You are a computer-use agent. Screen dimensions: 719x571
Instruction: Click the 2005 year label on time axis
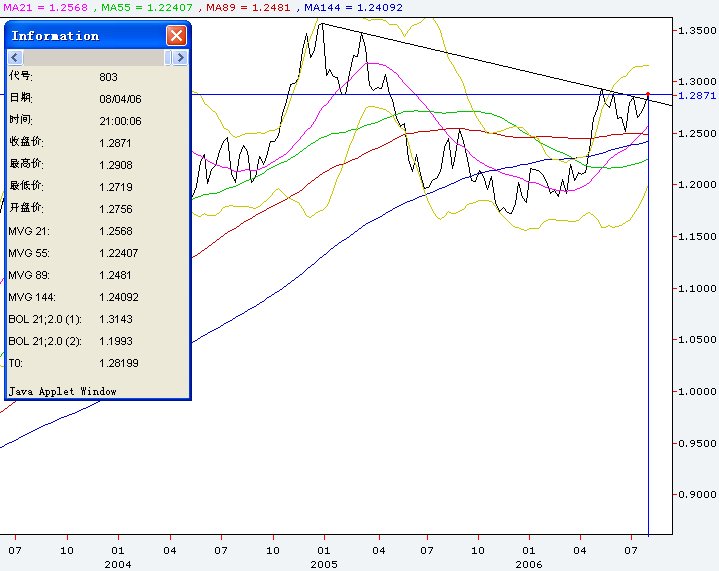pyautogui.click(x=323, y=564)
